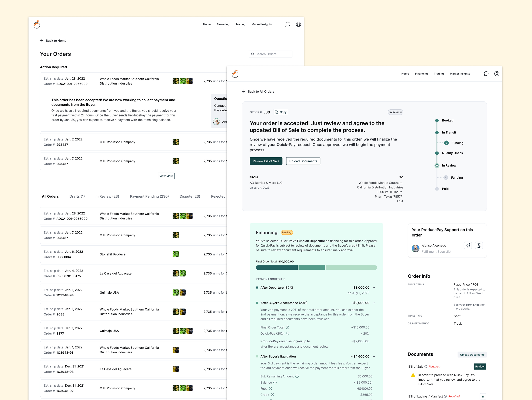The height and width of the screenshot is (400, 532).
Task: Collapse After Buyer's Acceptance section
Action: click(374, 303)
